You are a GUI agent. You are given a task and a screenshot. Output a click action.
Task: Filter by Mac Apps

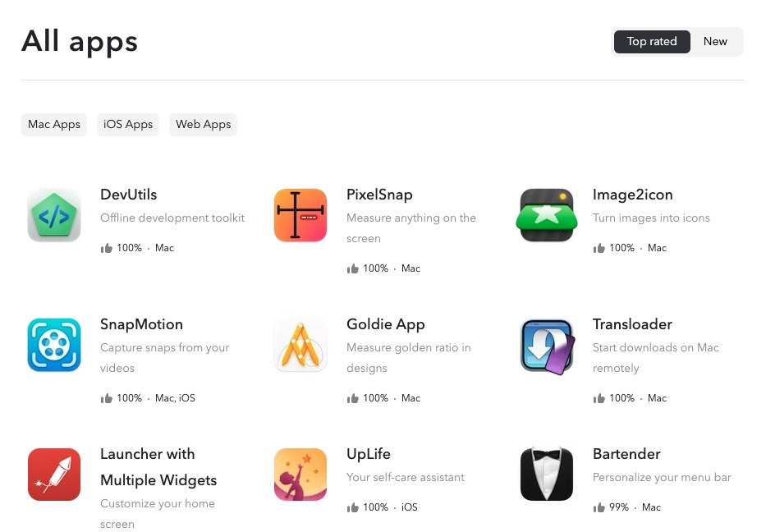tap(54, 125)
